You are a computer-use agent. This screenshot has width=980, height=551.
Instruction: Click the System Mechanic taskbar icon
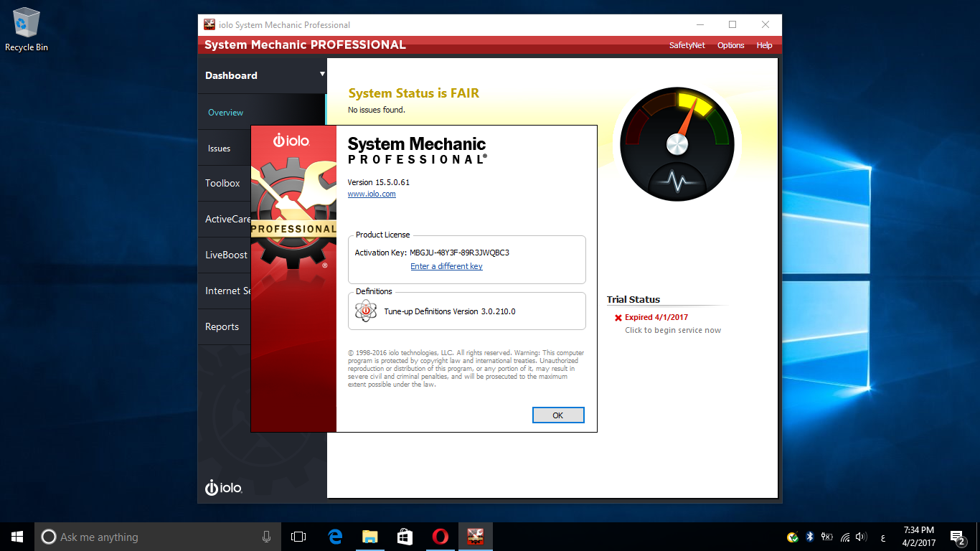(x=476, y=537)
